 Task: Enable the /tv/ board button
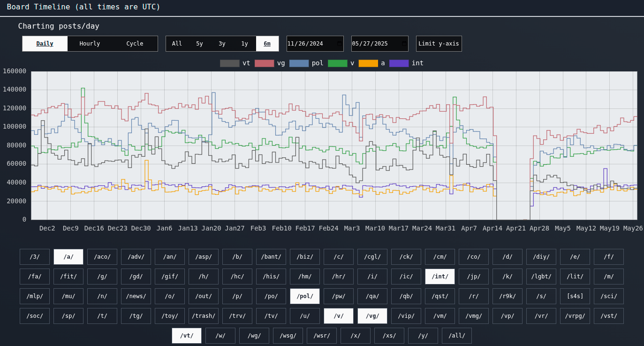(x=271, y=316)
